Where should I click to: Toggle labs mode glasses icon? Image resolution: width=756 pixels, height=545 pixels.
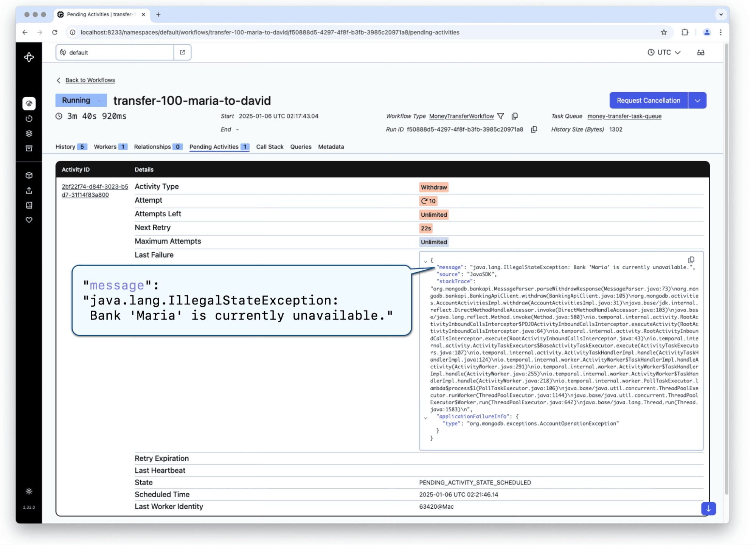click(x=701, y=53)
